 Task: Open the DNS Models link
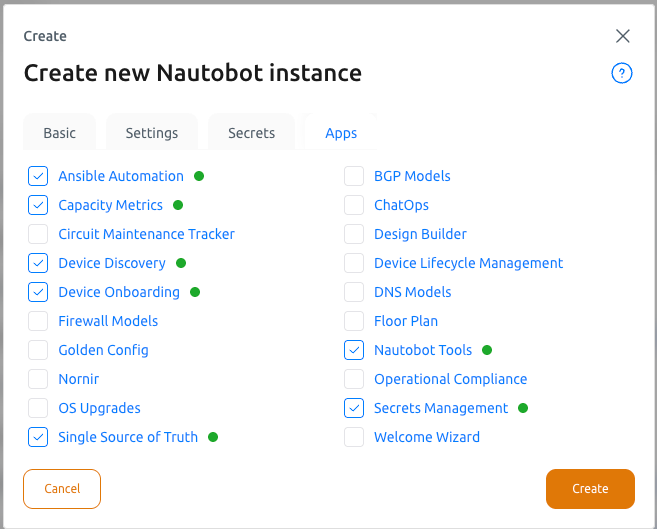(x=413, y=292)
